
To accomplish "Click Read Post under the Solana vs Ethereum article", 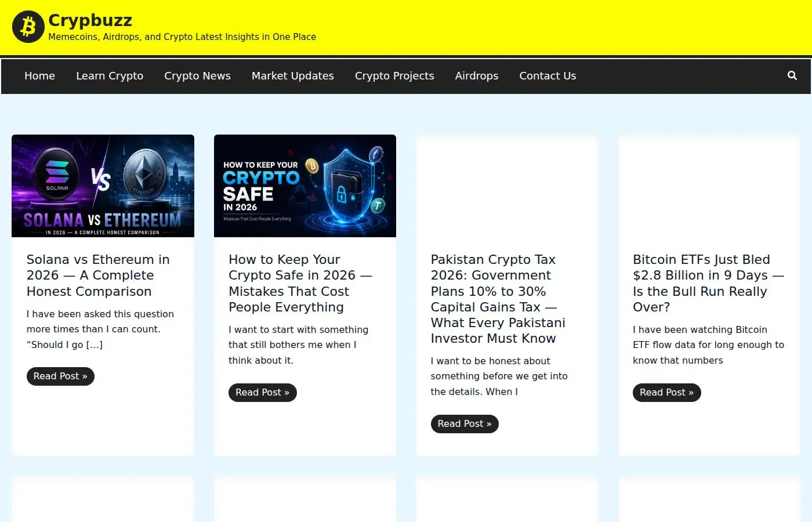I will coord(60,376).
